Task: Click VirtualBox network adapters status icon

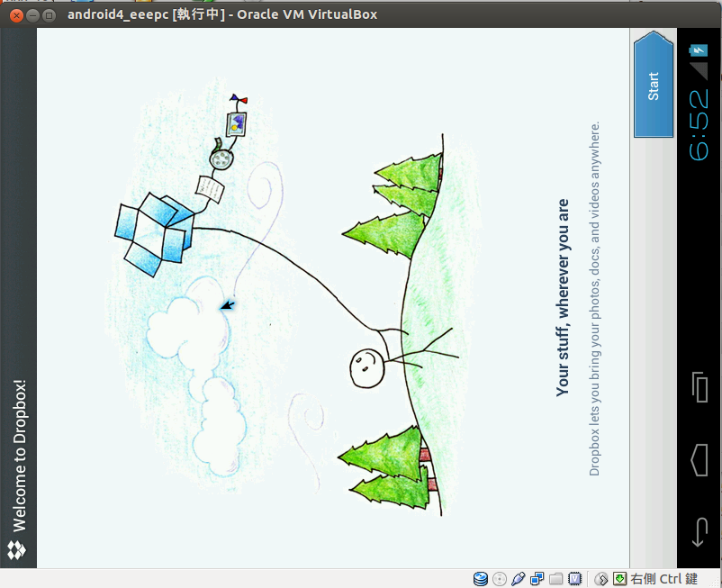Action: click(x=537, y=579)
